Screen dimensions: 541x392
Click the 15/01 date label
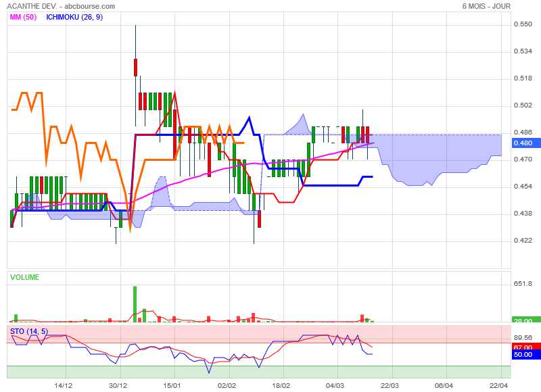(x=172, y=385)
